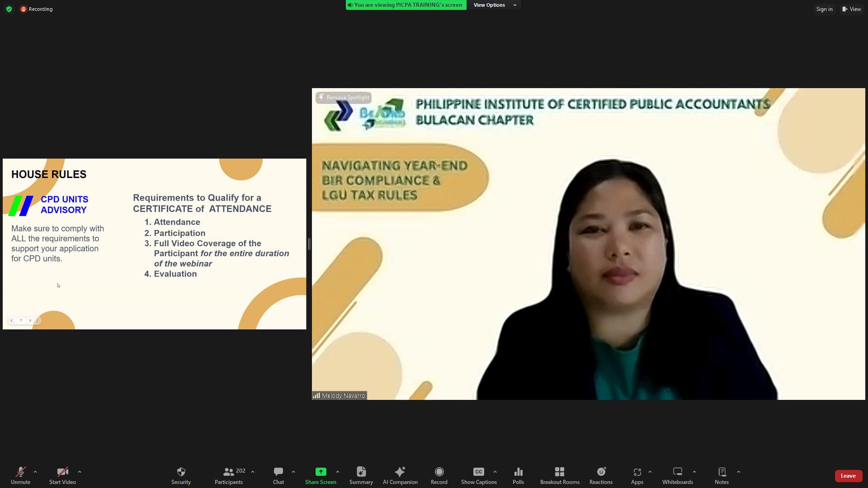Click the slide number 7 indicator

point(21,320)
